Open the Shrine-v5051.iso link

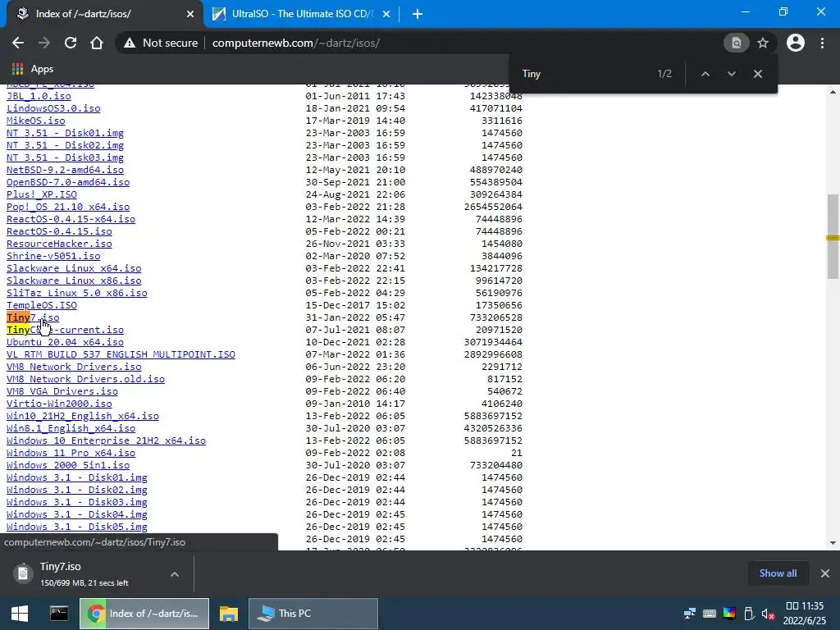[x=53, y=256]
